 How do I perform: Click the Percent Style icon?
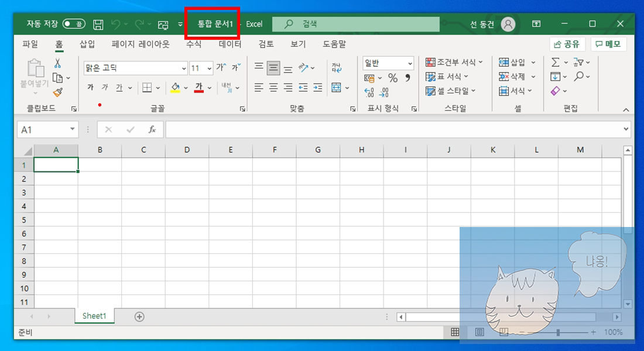393,78
